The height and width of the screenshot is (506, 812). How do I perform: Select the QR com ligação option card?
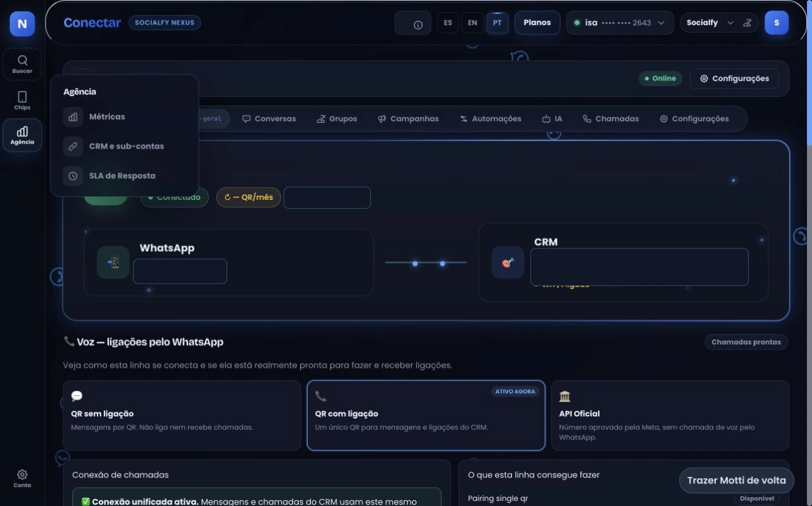[x=426, y=415]
